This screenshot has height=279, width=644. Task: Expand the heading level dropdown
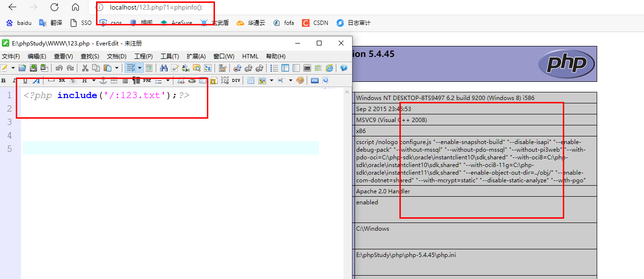click(x=94, y=80)
